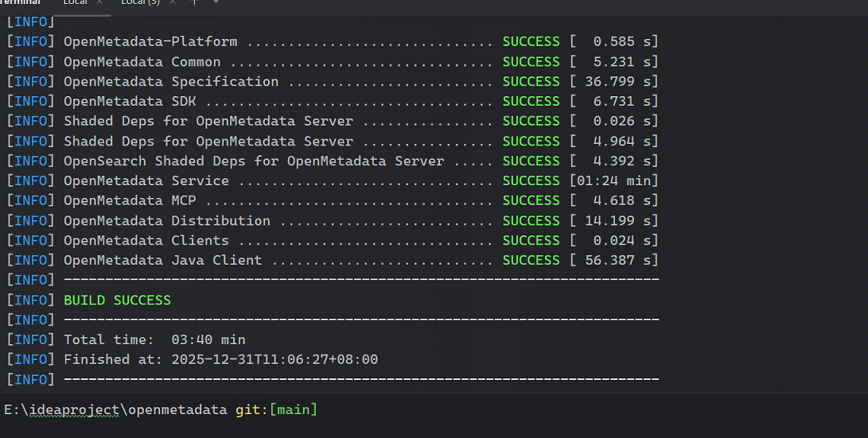Close the Local (3) terminal tab
This screenshot has width=868, height=438.
(173, 2)
